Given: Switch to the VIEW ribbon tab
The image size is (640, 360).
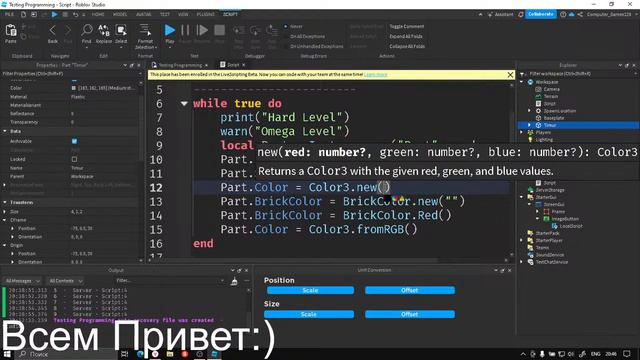Looking at the screenshot, I should (183, 14).
